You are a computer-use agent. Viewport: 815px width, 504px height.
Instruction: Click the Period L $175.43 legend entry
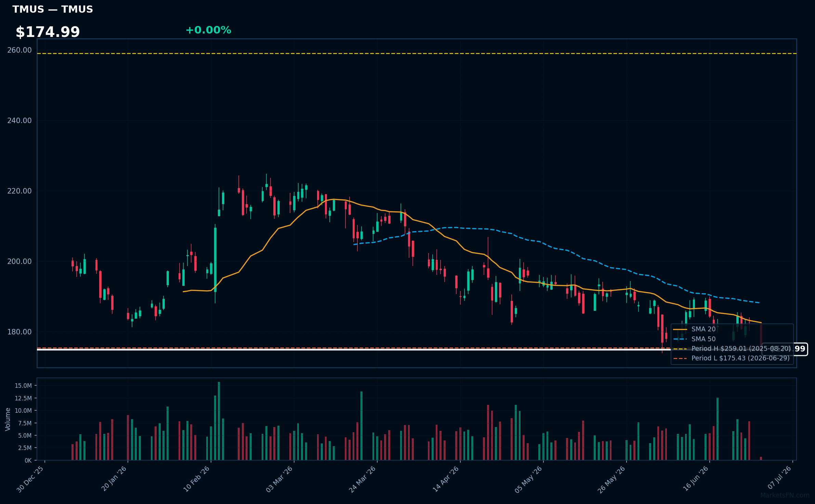732,358
